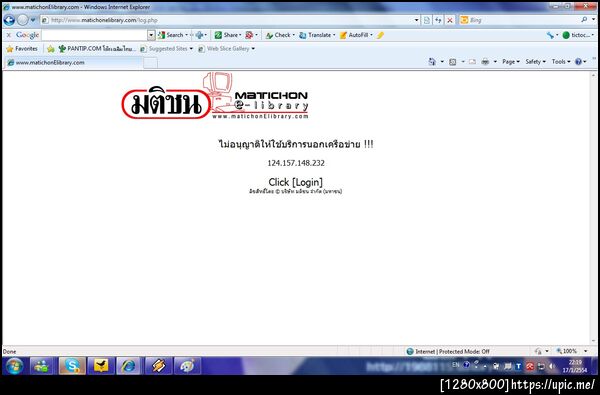Expand Web Slice Gallery in favorites bar

(227, 49)
